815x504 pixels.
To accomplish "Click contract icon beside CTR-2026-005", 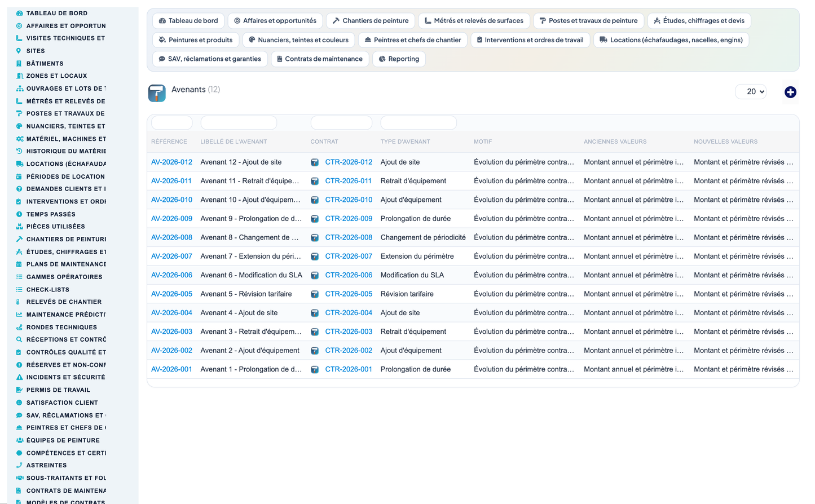I will [x=315, y=294].
